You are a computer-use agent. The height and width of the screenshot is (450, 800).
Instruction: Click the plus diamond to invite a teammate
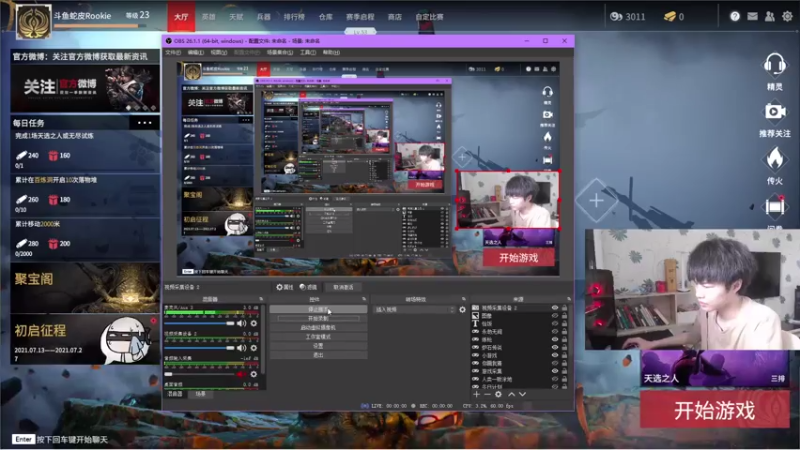(596, 201)
